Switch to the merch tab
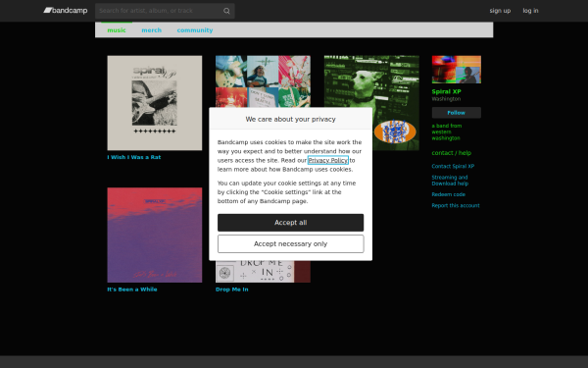The width and height of the screenshot is (588, 368). tap(152, 30)
